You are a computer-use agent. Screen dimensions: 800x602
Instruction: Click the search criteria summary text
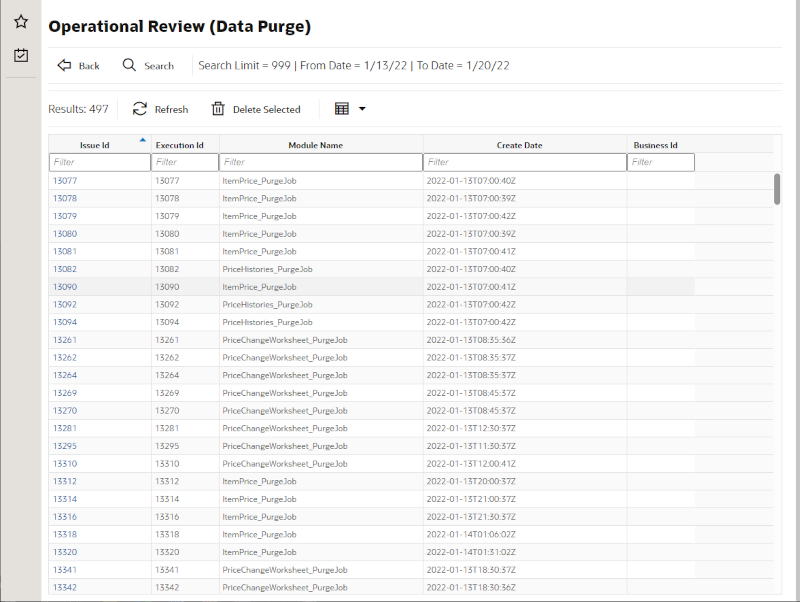click(354, 66)
